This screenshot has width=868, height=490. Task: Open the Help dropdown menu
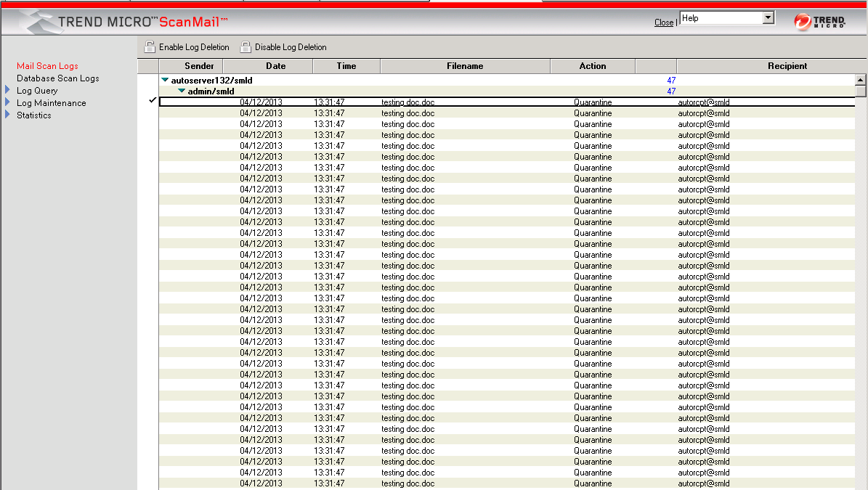click(768, 18)
